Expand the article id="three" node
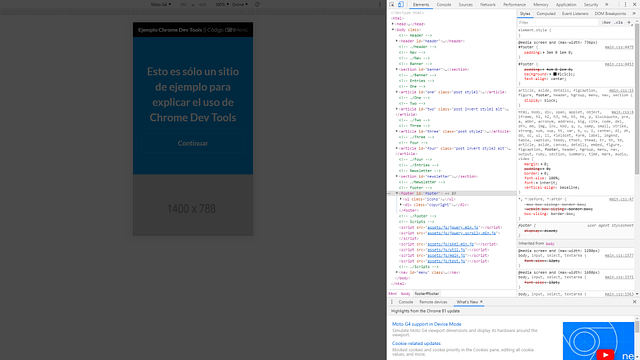Viewport: 640px width, 360px height. click(397, 131)
